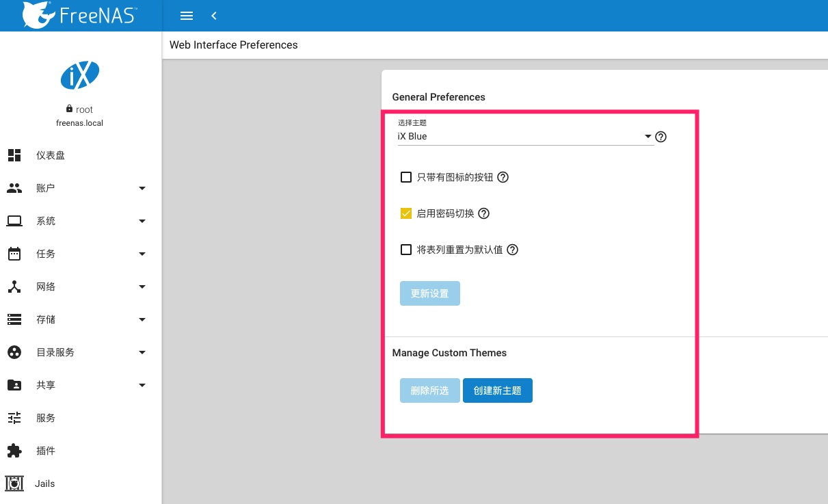828x504 pixels.
Task: Enable the 只带有图标的按钮 checkbox
Action: click(406, 177)
